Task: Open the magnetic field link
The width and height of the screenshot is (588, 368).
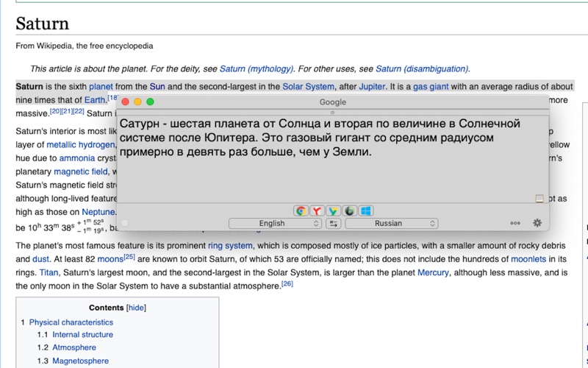Action: pyautogui.click(x=81, y=172)
